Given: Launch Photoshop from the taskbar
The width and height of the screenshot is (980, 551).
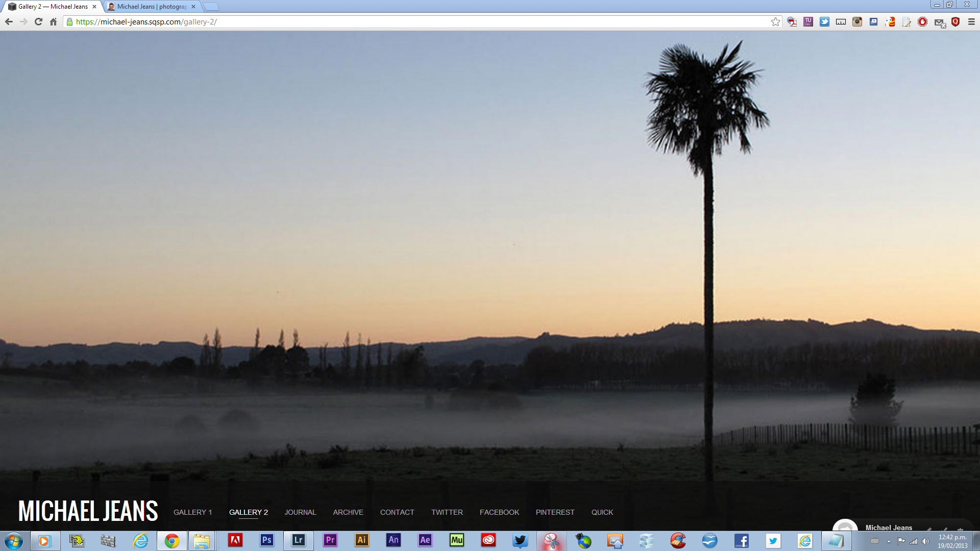Looking at the screenshot, I should (x=266, y=540).
